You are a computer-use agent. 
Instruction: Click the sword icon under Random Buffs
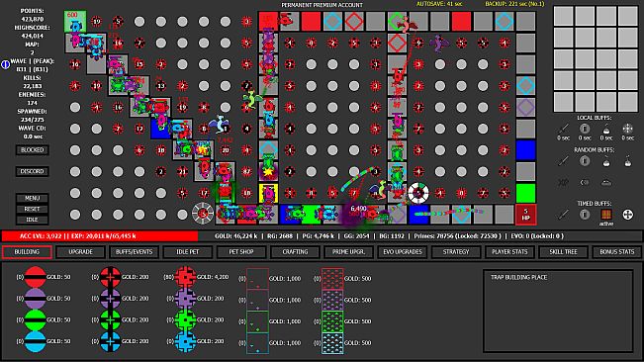click(564, 161)
